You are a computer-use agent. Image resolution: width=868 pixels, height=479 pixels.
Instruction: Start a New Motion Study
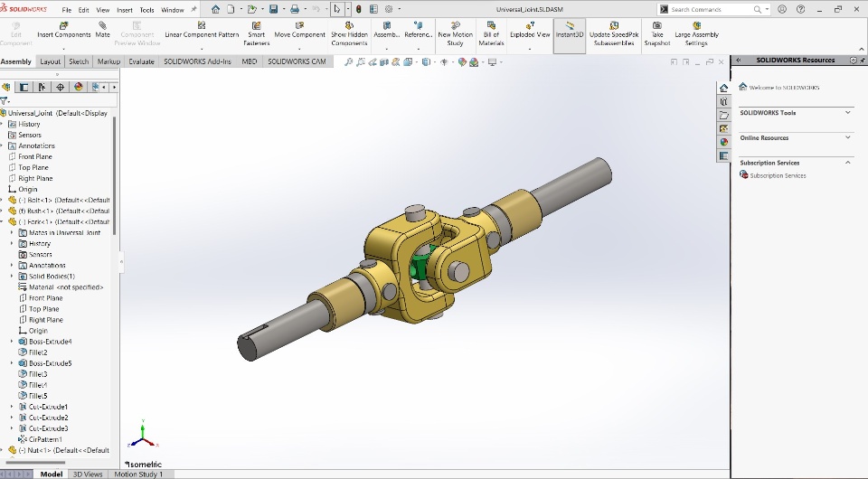(455, 33)
